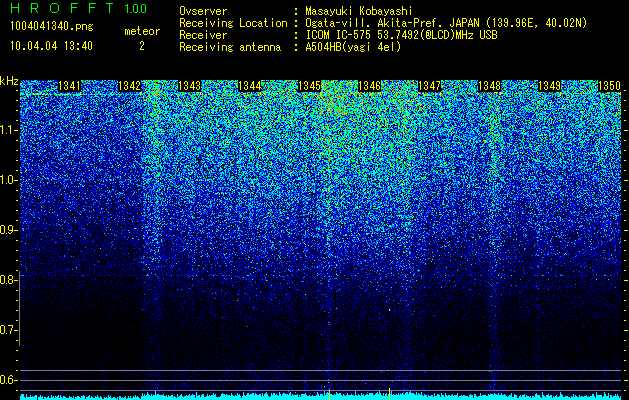Click the meteor label

142,31
